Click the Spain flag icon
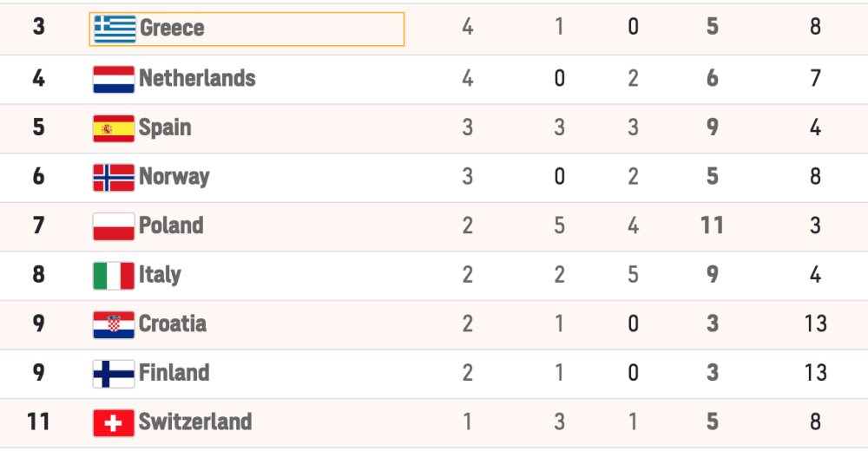This screenshot has width=868, height=451. pyautogui.click(x=114, y=128)
